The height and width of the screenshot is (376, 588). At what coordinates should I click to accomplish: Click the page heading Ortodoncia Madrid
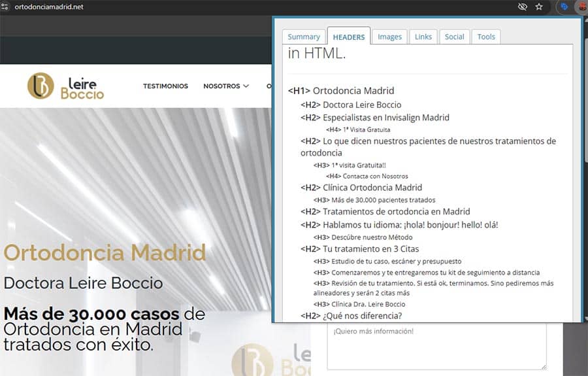pos(105,252)
